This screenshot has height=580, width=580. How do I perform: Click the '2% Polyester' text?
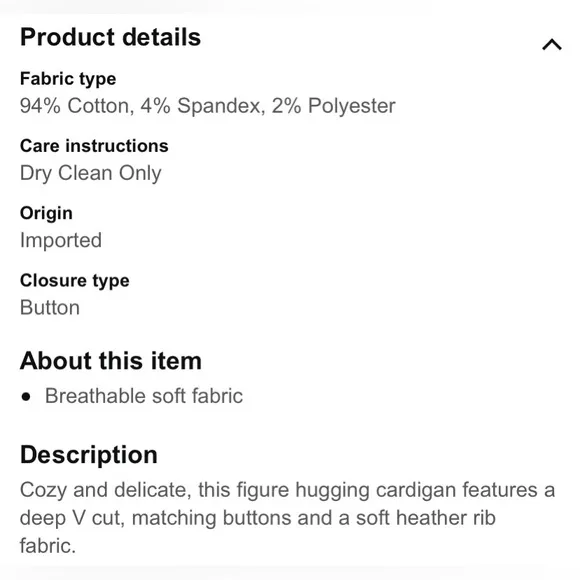click(x=334, y=106)
